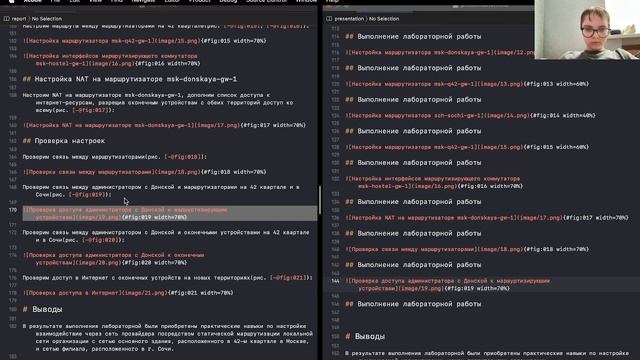640x360 pixels.
Task: Click last '## Выполнение лабораторной работы' heading in presentation
Action: [x=413, y=304]
